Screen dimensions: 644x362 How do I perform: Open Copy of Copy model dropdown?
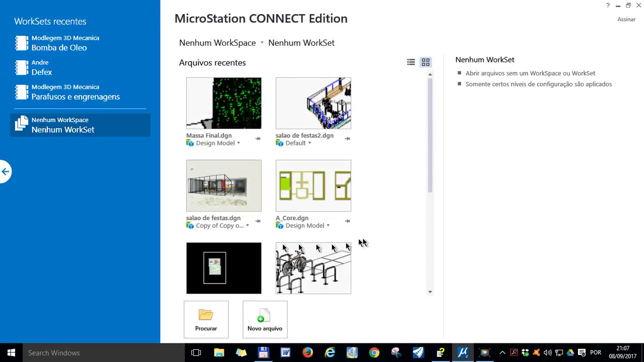pos(247,226)
